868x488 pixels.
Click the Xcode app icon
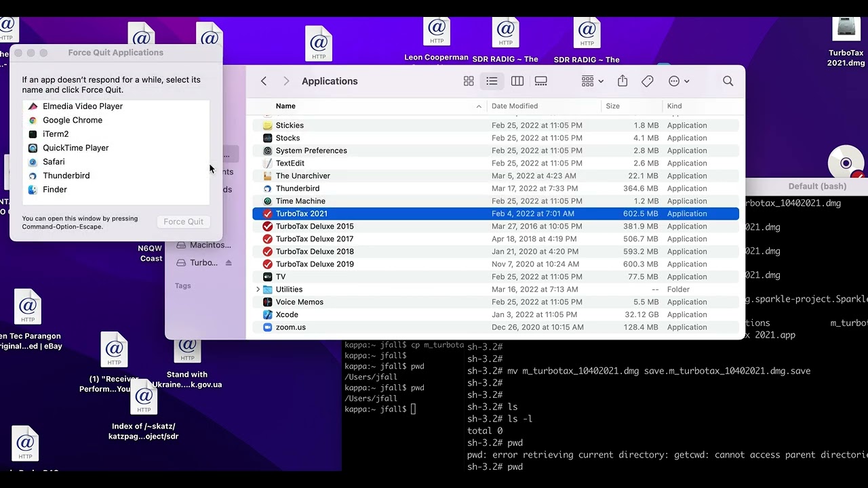tap(268, 314)
